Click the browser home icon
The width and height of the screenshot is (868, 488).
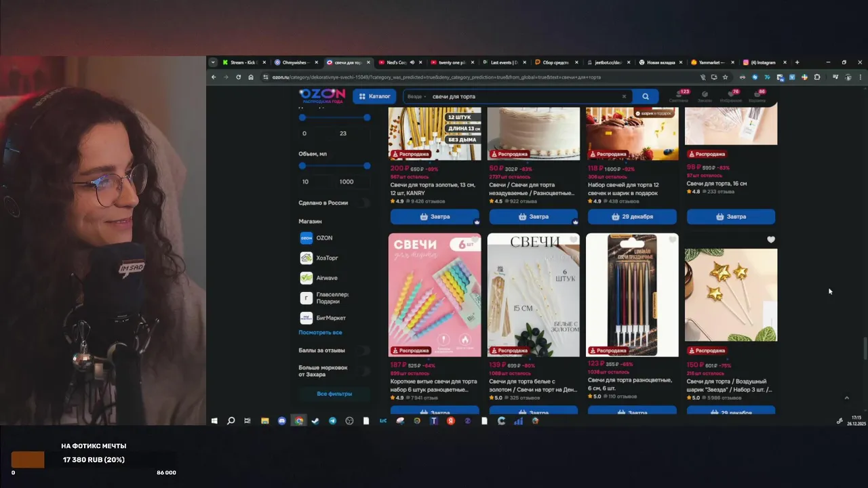(x=251, y=77)
